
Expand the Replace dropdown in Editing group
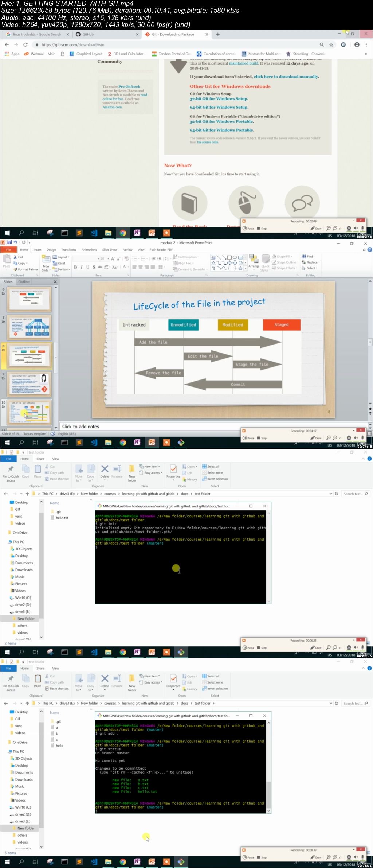tap(313, 262)
